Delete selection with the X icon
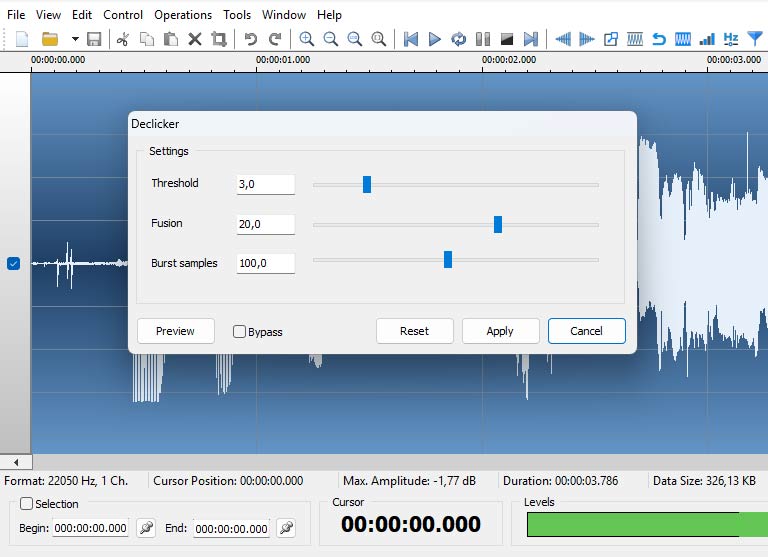This screenshot has height=557, width=768. tap(195, 39)
